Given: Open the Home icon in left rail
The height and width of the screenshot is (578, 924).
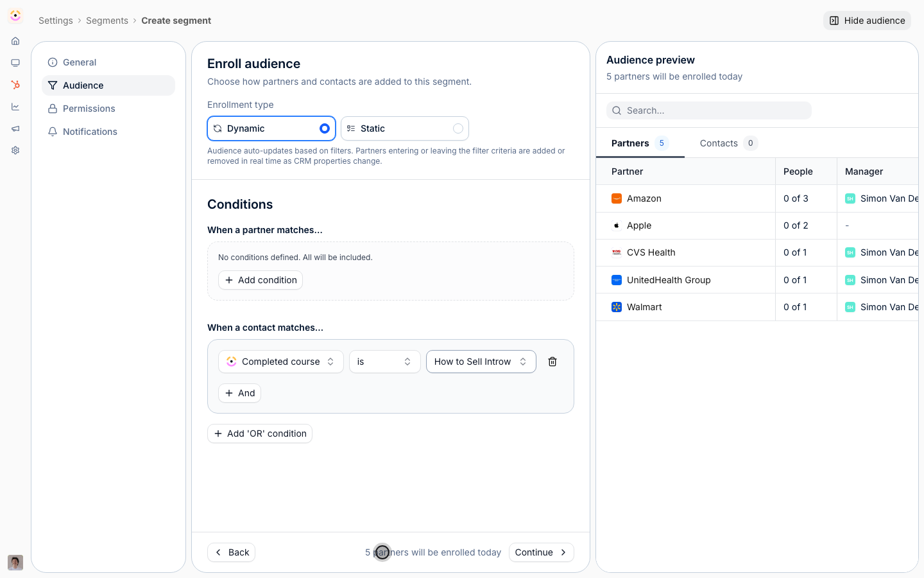Looking at the screenshot, I should pos(15,41).
